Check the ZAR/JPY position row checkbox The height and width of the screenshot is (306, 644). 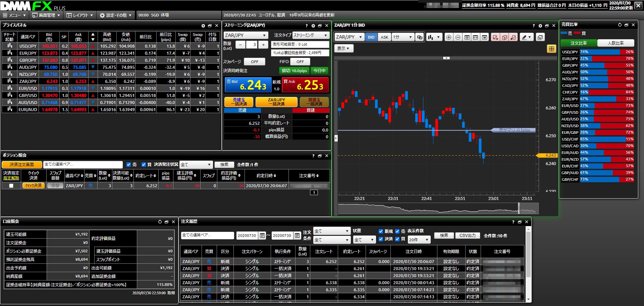click(x=11, y=186)
